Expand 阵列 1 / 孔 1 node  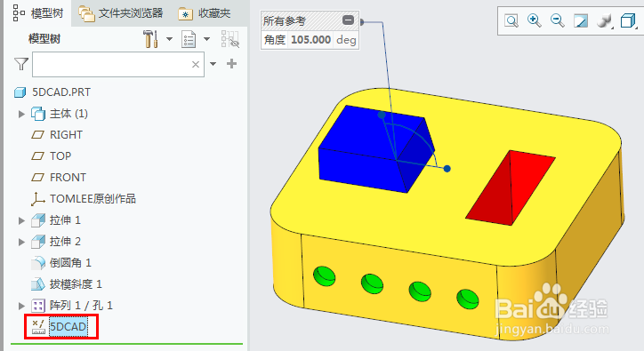click(x=21, y=306)
